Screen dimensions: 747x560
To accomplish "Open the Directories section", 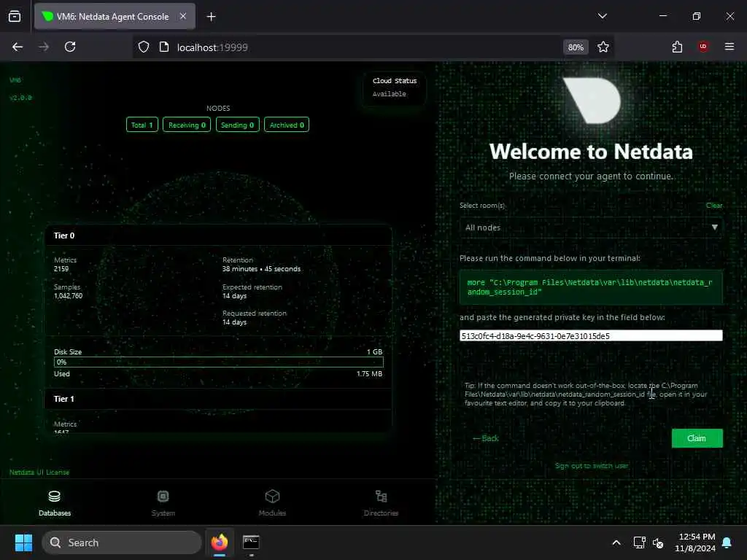I will tap(381, 503).
